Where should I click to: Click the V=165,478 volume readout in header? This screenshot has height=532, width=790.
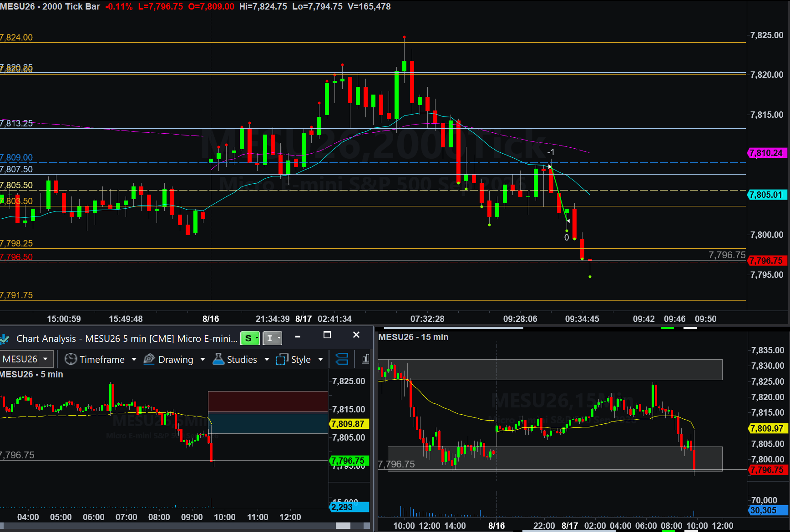click(369, 7)
